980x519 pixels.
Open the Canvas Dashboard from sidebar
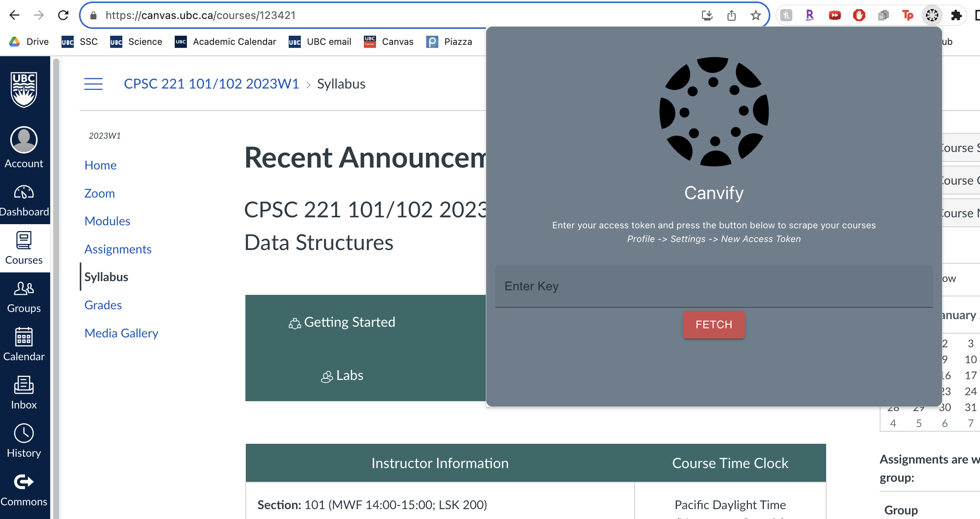(x=24, y=201)
